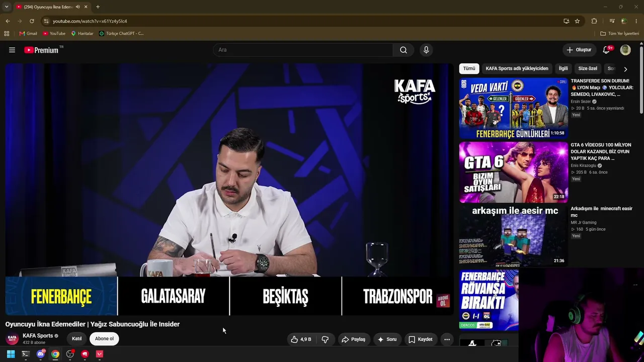Viewport: 644px width, 362px height.
Task: Click the search magnifier button
Action: 404,50
